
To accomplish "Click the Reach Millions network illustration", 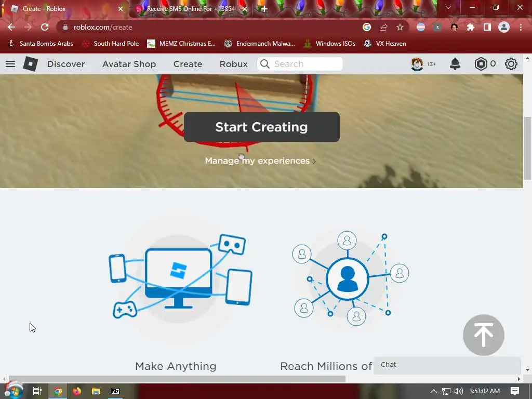I will pyautogui.click(x=351, y=278).
